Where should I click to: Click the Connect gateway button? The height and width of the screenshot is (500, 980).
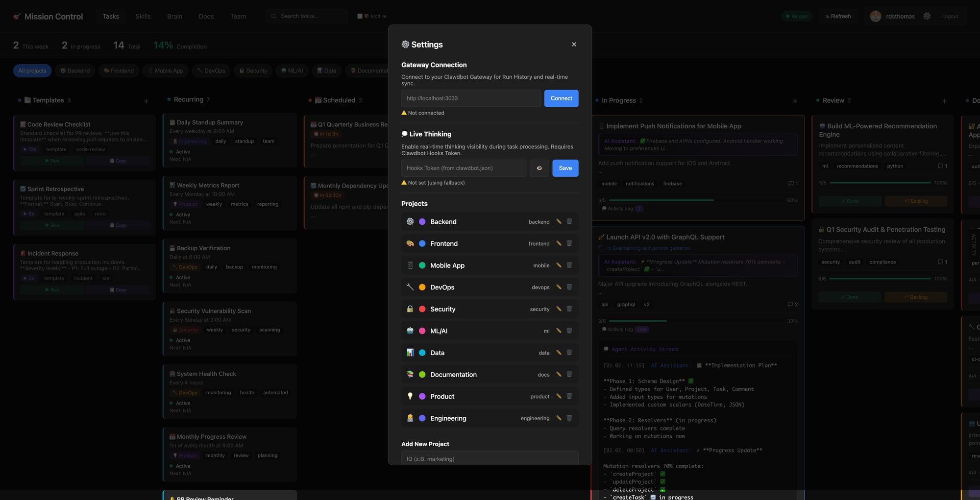pyautogui.click(x=561, y=98)
